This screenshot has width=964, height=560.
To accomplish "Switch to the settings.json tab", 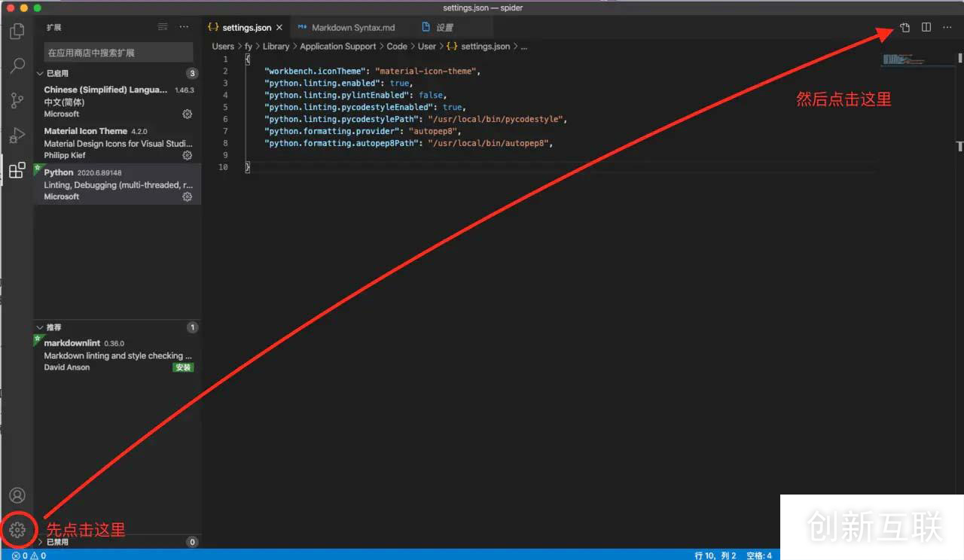I will [x=246, y=28].
